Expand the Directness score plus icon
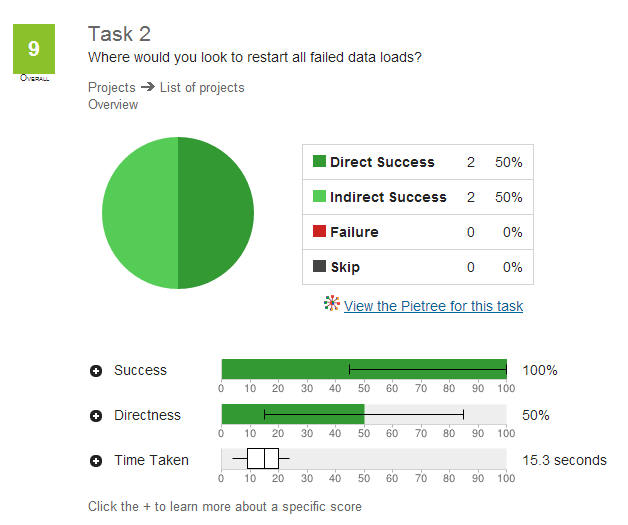628x525 pixels. [x=96, y=416]
